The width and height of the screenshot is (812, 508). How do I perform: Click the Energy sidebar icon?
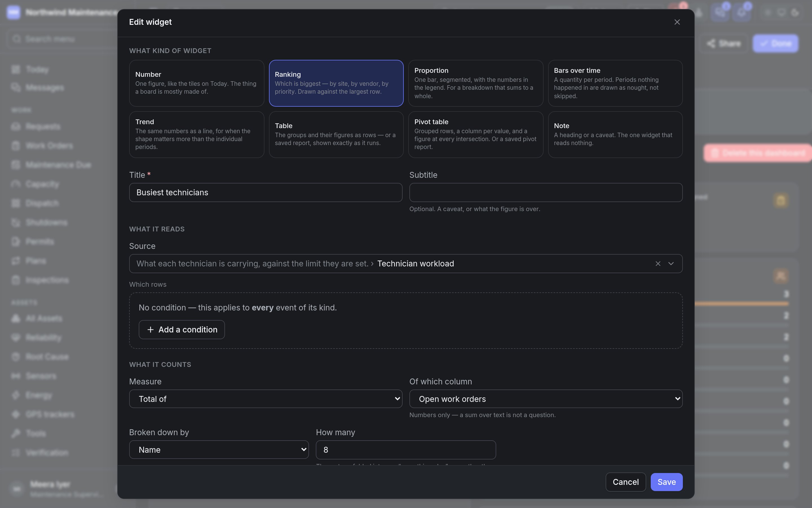16,395
